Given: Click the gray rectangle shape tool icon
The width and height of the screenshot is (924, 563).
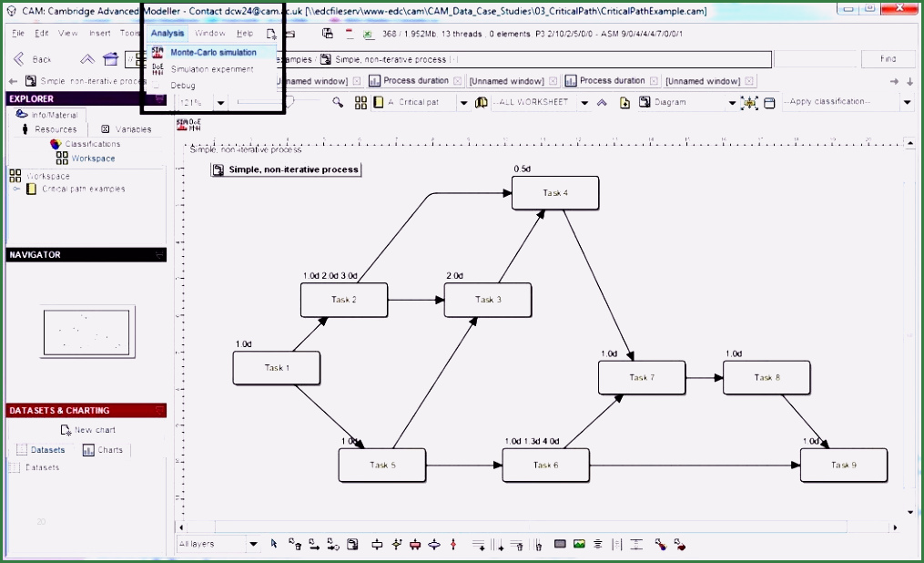Looking at the screenshot, I should point(560,544).
